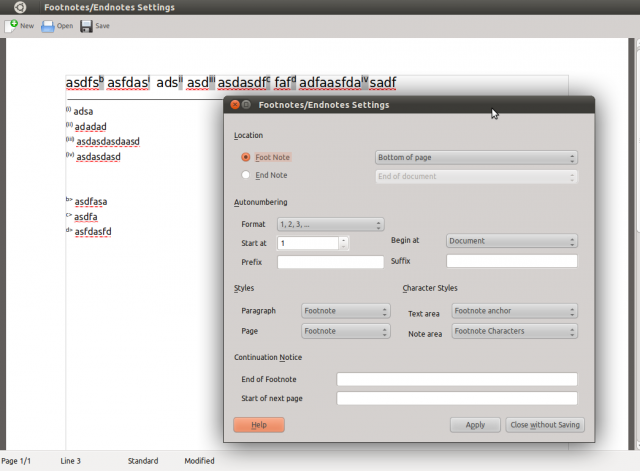Open the Note area Footnote Characters dropdown
Viewport: 640px width, 471px height.
coord(514,331)
